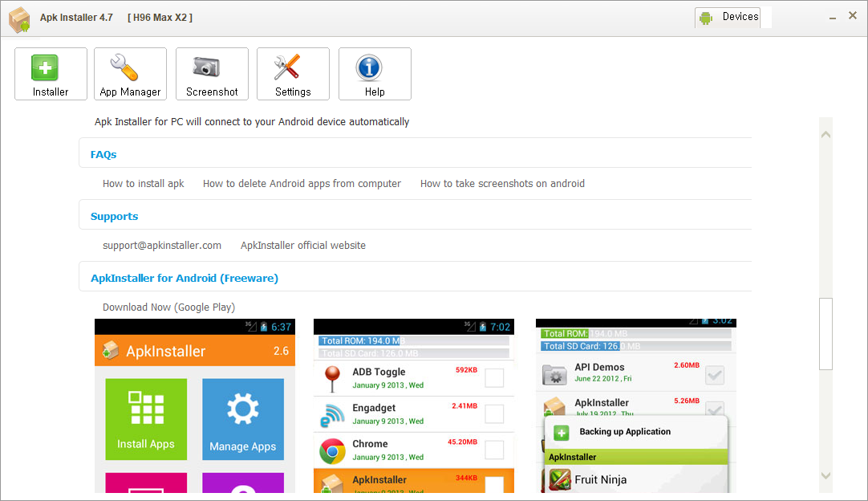Close the Apk Installer window
This screenshot has height=501, width=868.
[853, 15]
